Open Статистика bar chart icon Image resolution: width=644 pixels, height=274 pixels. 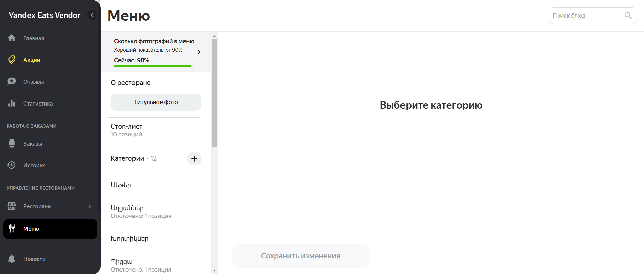12,104
